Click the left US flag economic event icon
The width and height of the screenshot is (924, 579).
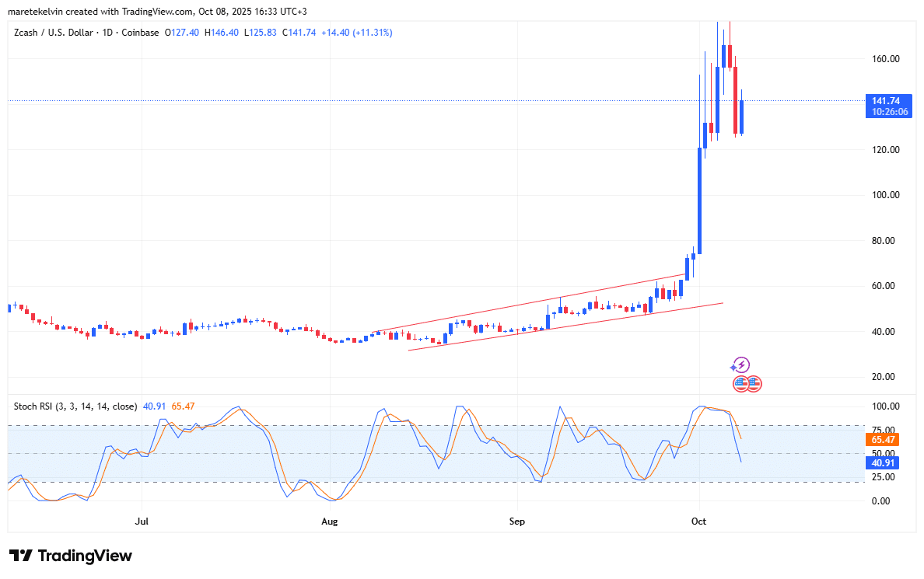click(740, 383)
